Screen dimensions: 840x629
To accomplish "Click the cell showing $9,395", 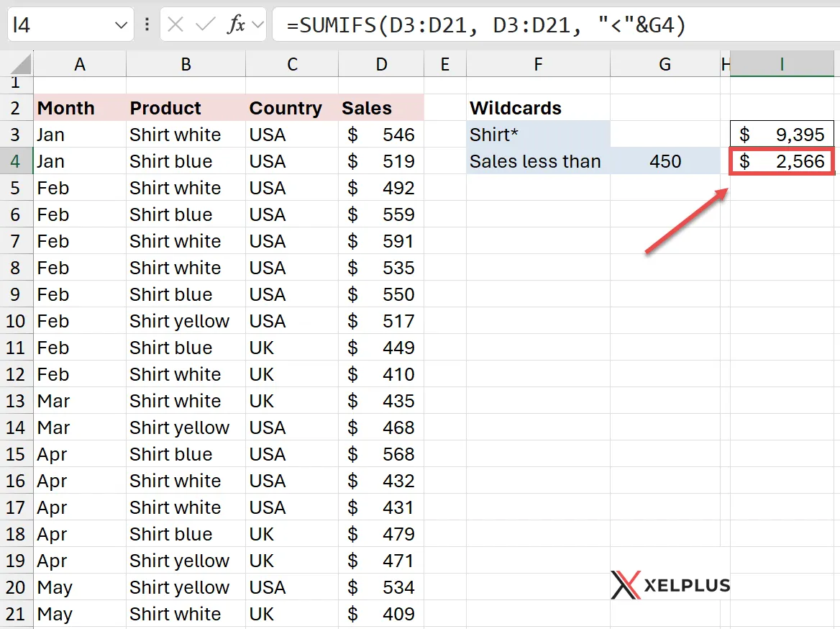I will pyautogui.click(x=782, y=135).
